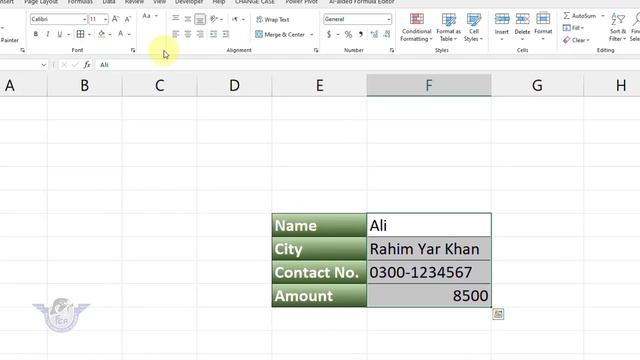The image size is (640, 360).
Task: Click Increase Decimal icon
Action: click(374, 35)
